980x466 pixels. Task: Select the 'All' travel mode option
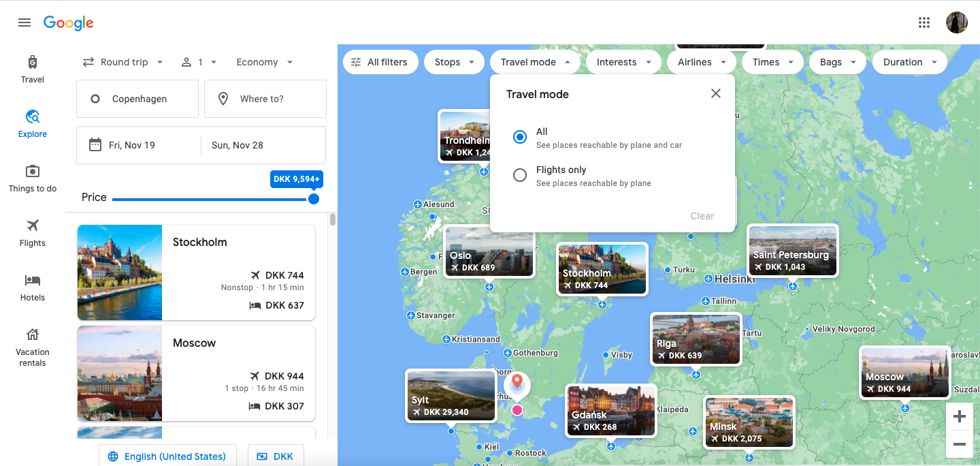pos(520,137)
